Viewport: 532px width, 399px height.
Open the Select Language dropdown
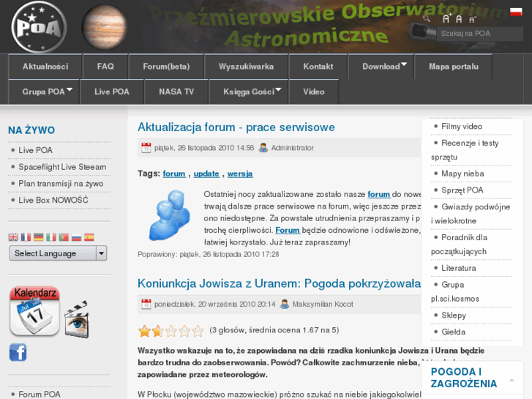pos(58,253)
